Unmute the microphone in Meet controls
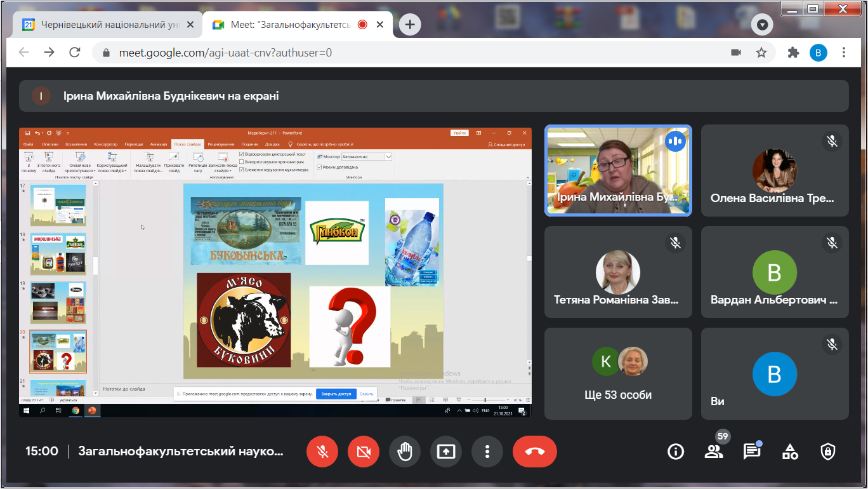 (x=322, y=452)
